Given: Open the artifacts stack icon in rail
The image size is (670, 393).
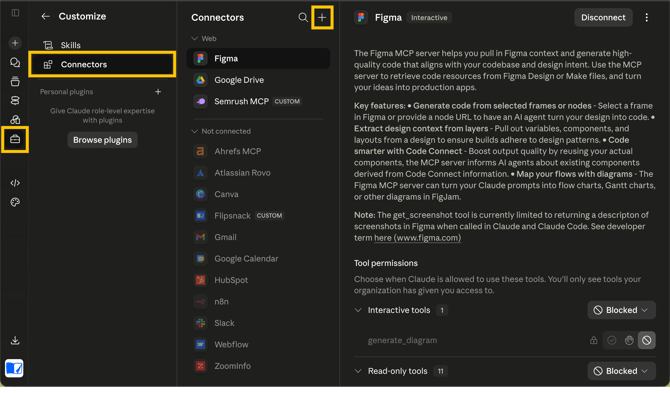Looking at the screenshot, I should click(15, 100).
